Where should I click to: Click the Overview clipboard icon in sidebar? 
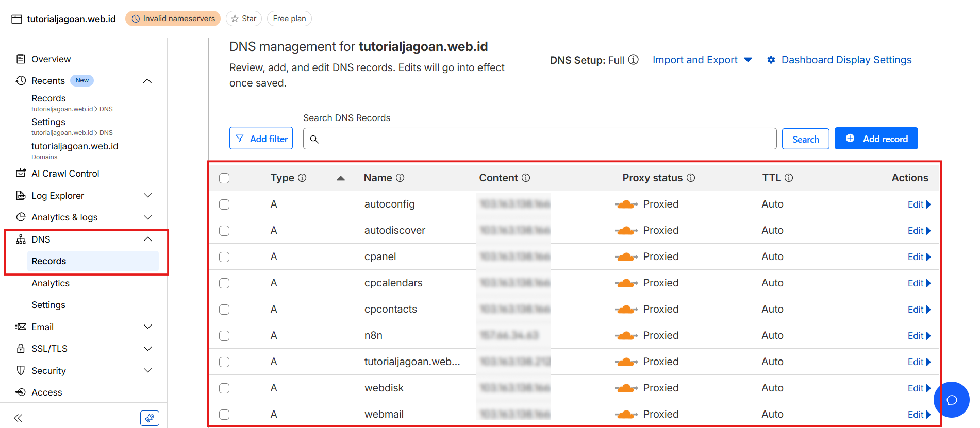(21, 59)
